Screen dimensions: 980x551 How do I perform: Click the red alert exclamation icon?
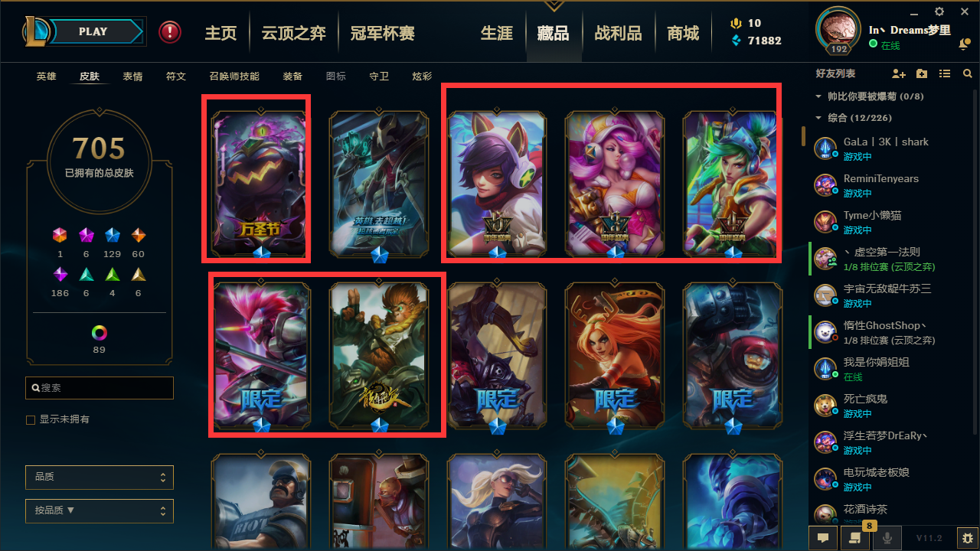pyautogui.click(x=170, y=32)
